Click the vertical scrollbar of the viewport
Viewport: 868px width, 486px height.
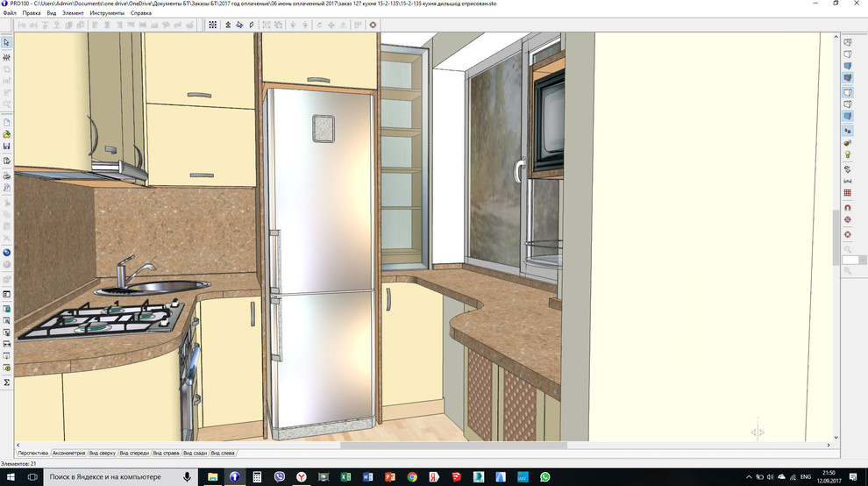(835, 237)
